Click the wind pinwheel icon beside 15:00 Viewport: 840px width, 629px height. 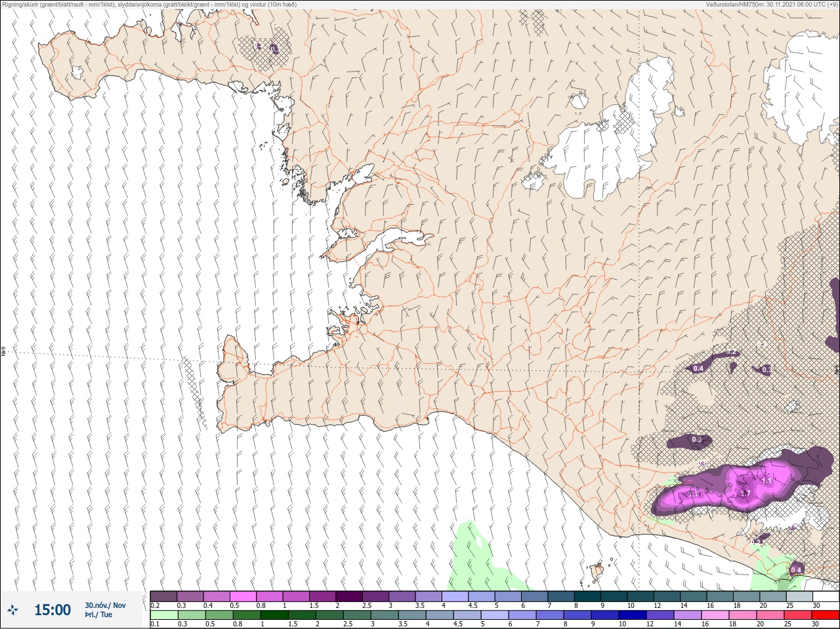click(x=13, y=610)
